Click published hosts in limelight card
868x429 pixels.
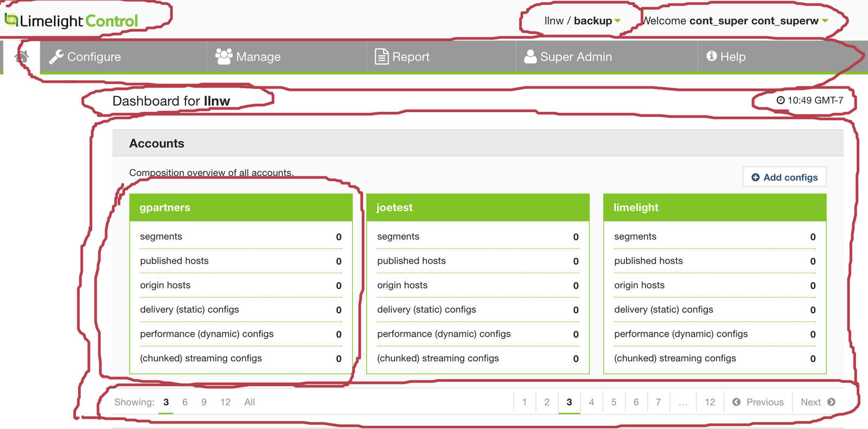pyautogui.click(x=715, y=261)
